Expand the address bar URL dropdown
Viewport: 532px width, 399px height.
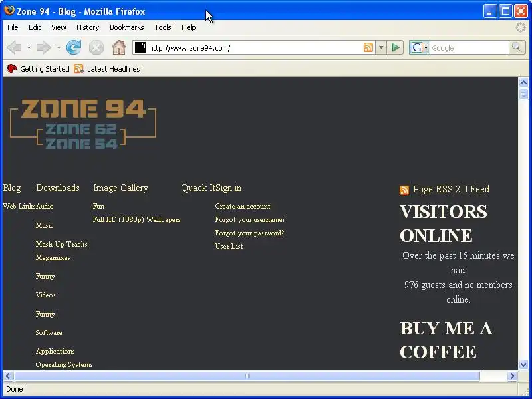click(x=381, y=47)
